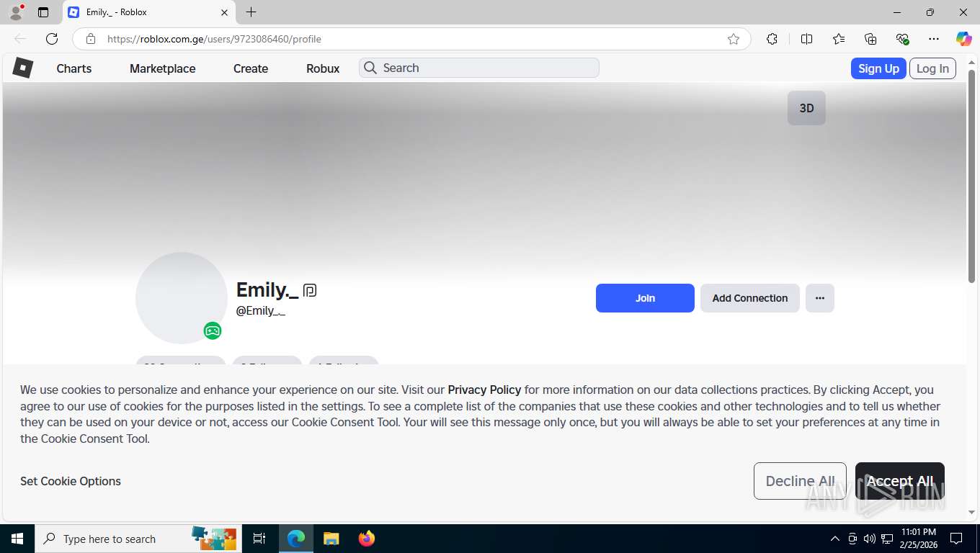Open the Robux page

[323, 68]
